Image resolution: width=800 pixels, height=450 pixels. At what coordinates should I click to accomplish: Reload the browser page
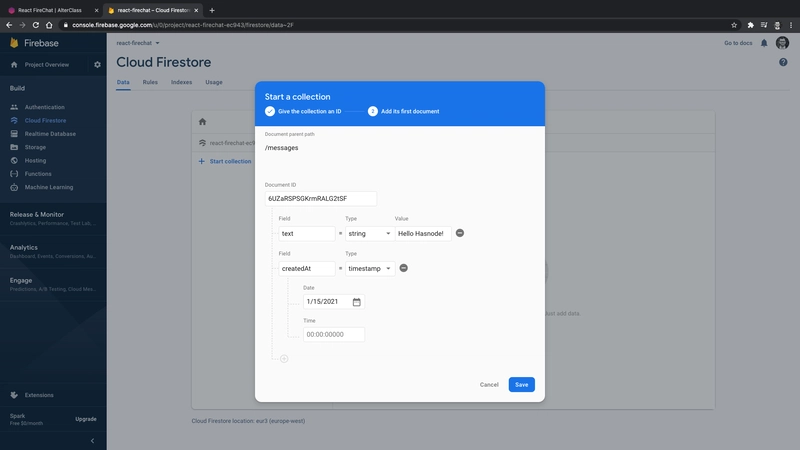click(36, 25)
